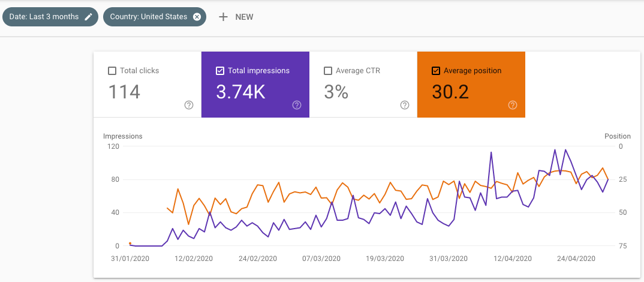The width and height of the screenshot is (644, 282).
Task: Click the 31/03/2020 date label
Action: (449, 259)
